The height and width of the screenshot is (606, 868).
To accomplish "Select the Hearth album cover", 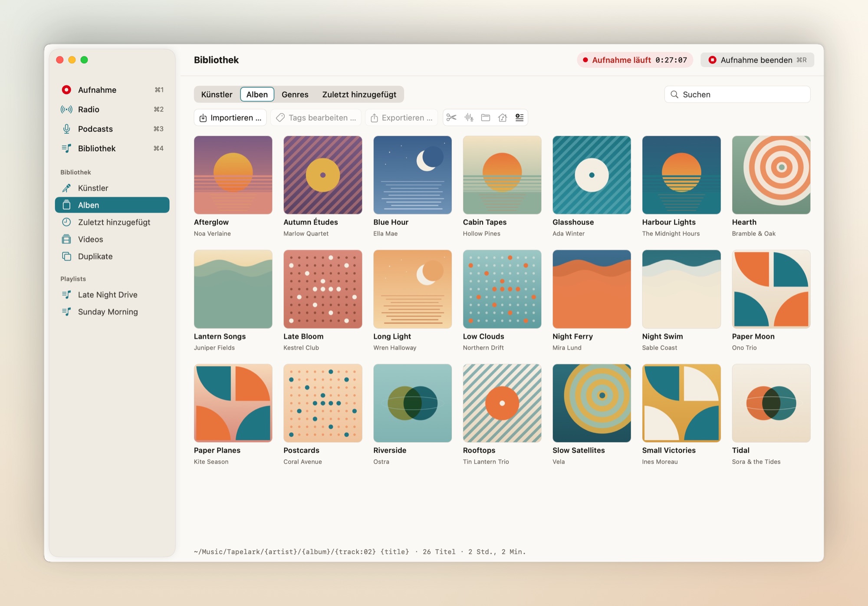I will 771,175.
